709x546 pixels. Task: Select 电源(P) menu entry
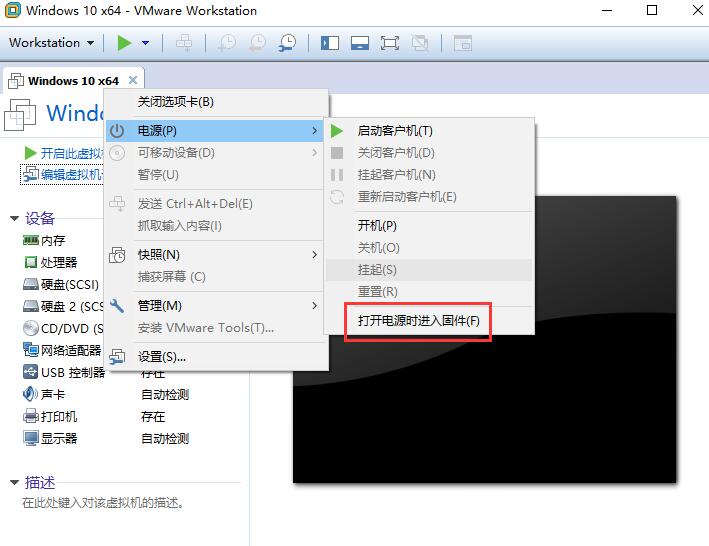tap(214, 131)
